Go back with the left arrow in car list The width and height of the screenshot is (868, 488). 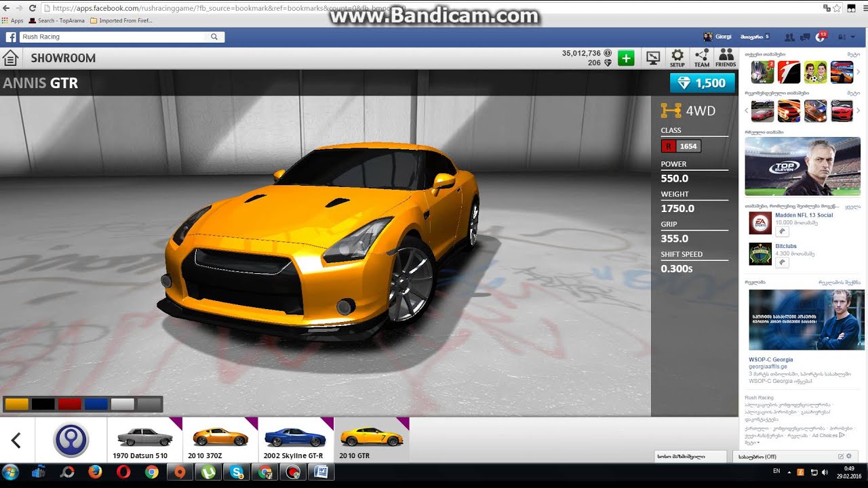point(16,441)
